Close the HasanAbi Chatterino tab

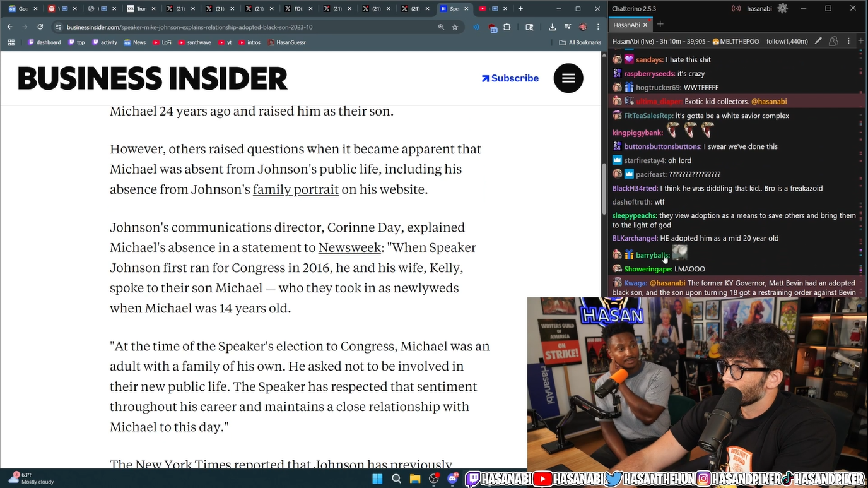(x=645, y=25)
